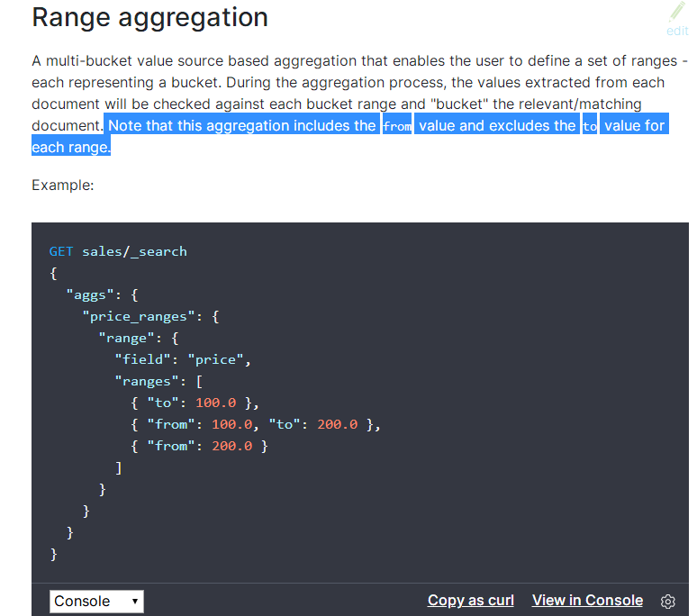The image size is (697, 616).
Task: Open the "View in Console" link
Action: (587, 601)
